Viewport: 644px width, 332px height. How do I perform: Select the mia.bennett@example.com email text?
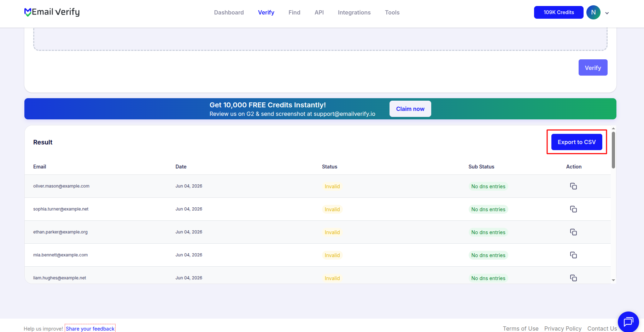click(60, 255)
